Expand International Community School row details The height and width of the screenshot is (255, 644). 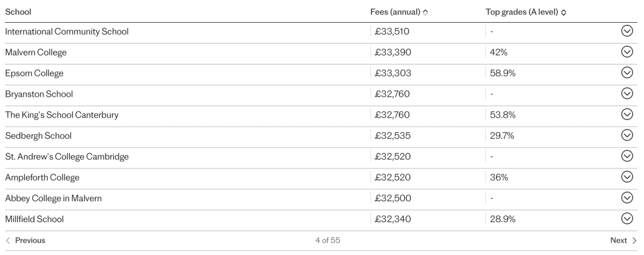pos(627,31)
